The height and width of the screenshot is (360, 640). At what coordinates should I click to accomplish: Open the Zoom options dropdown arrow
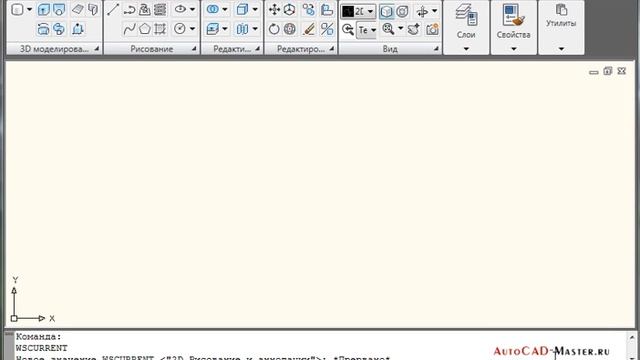pos(400,29)
